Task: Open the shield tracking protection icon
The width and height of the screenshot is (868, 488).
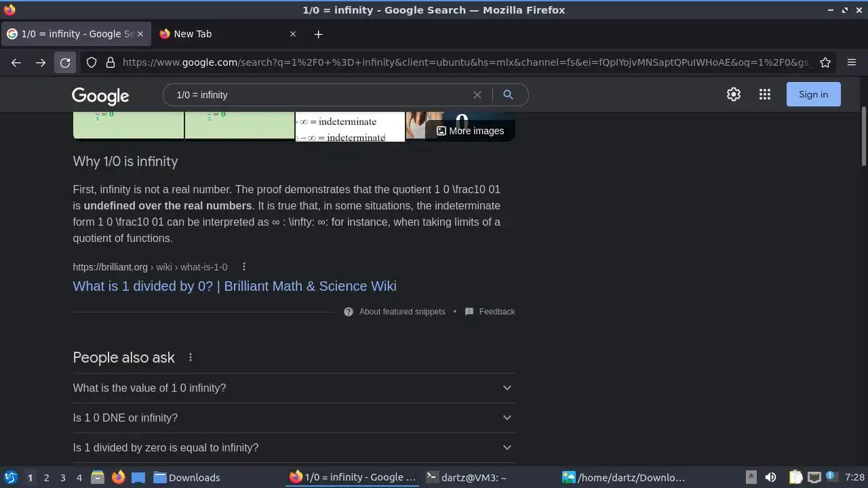Action: [x=92, y=62]
